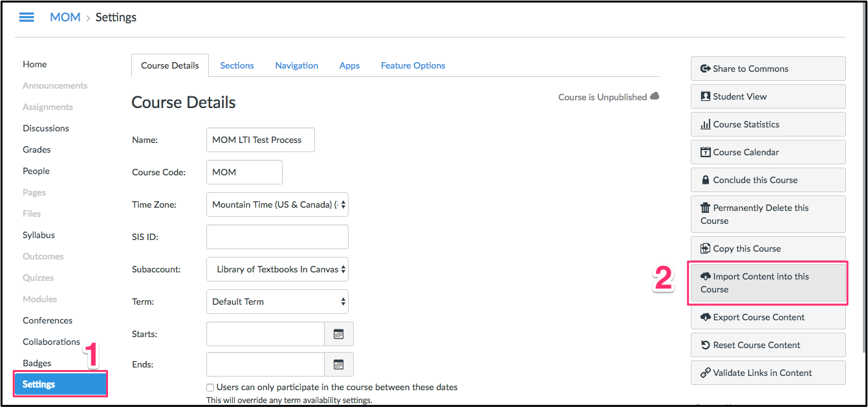The image size is (868, 407).
Task: Switch to the Sections tab
Action: click(237, 65)
